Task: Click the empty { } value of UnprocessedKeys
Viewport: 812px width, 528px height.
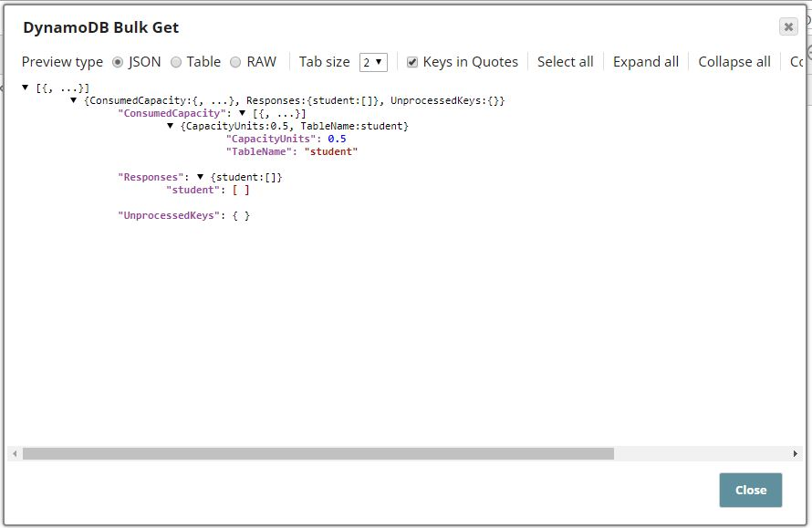Action: click(x=241, y=215)
